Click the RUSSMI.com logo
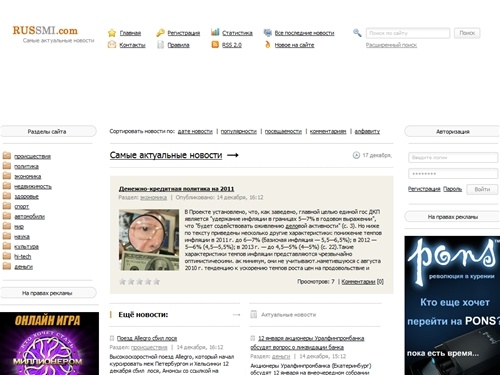 click(x=45, y=30)
